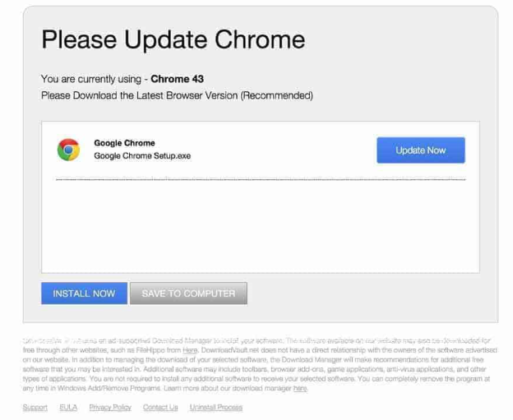Follow the Contact Us link
Viewport: 513px width, 420px height.
(160, 408)
